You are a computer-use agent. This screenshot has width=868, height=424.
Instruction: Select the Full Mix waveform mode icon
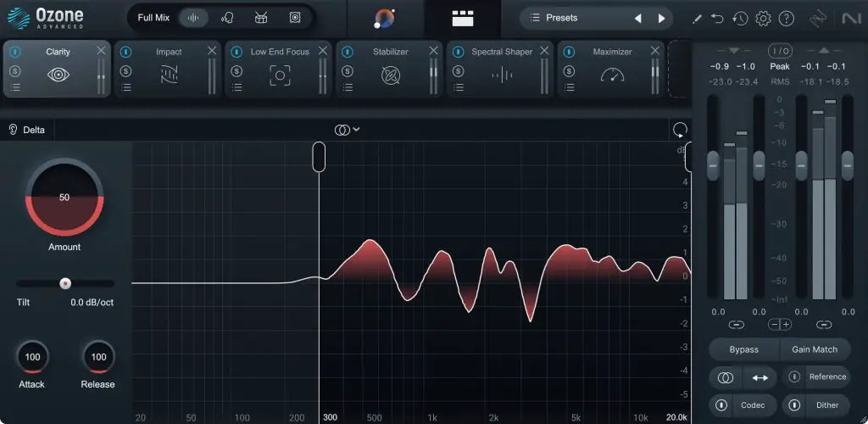(193, 18)
